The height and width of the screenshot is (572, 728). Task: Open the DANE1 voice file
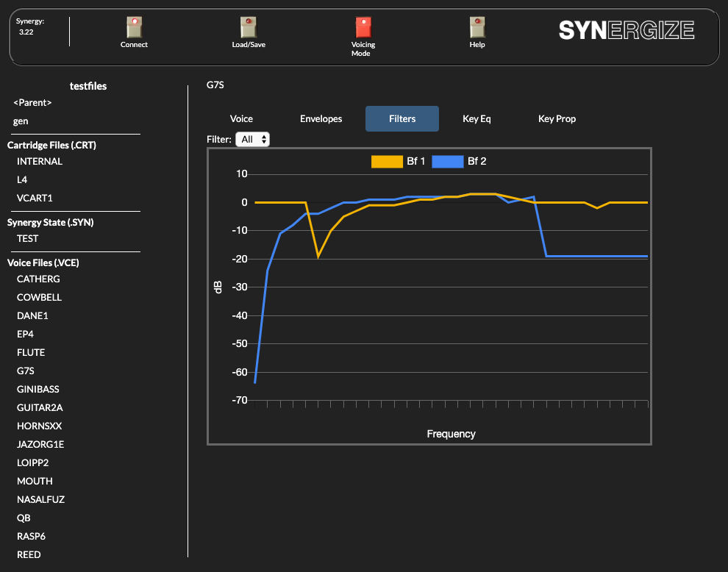click(x=32, y=315)
